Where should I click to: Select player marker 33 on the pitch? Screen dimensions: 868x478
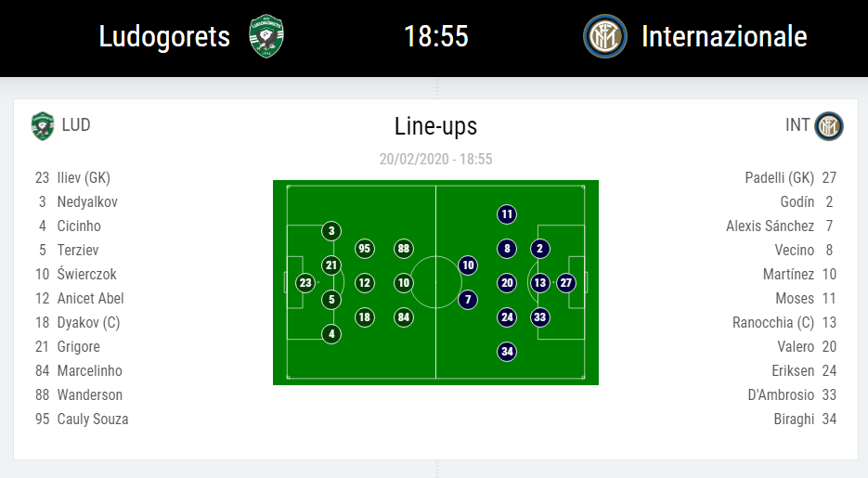point(540,317)
